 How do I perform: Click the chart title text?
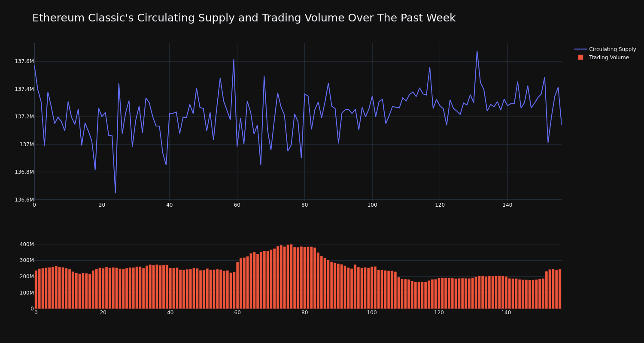244,18
